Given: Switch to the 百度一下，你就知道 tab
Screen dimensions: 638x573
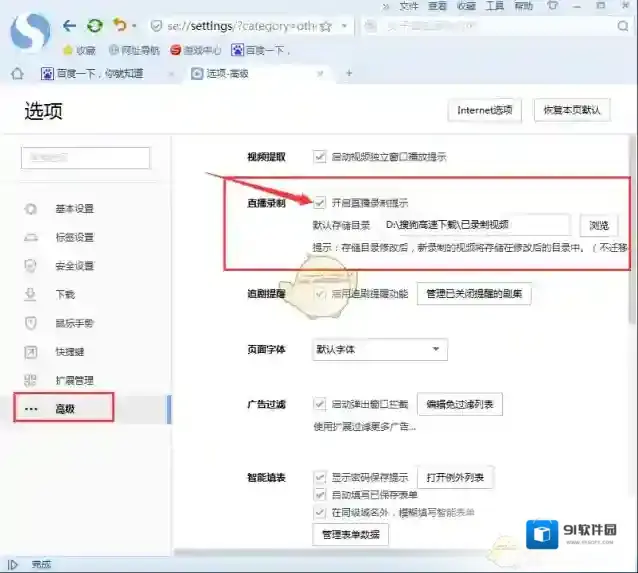Looking at the screenshot, I should [98, 73].
